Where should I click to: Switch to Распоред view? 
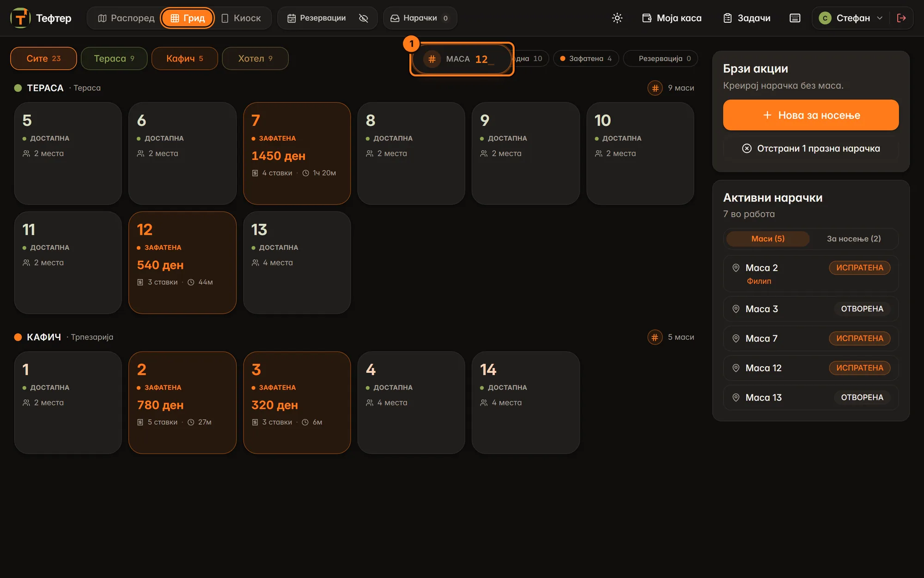pos(126,18)
